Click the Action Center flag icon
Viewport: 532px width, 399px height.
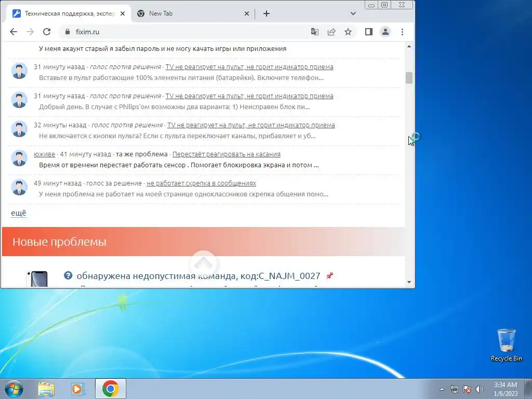[x=467, y=389]
